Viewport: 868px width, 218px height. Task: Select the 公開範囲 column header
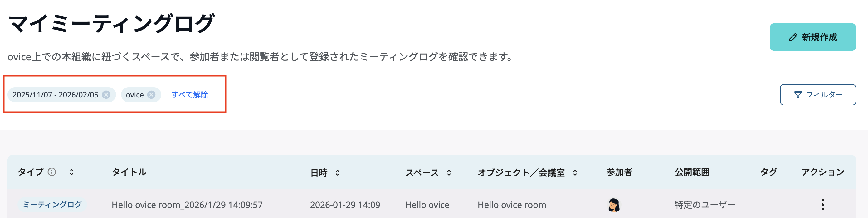point(692,172)
